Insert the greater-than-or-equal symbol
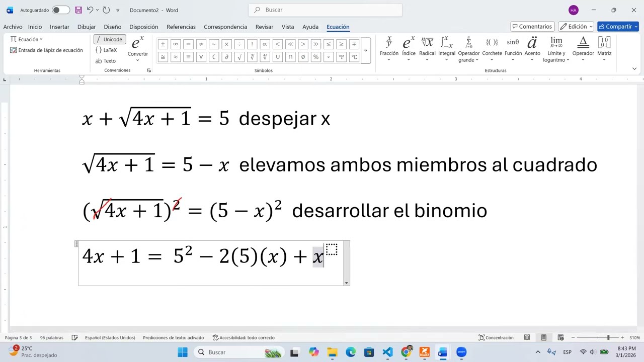 pyautogui.click(x=341, y=44)
